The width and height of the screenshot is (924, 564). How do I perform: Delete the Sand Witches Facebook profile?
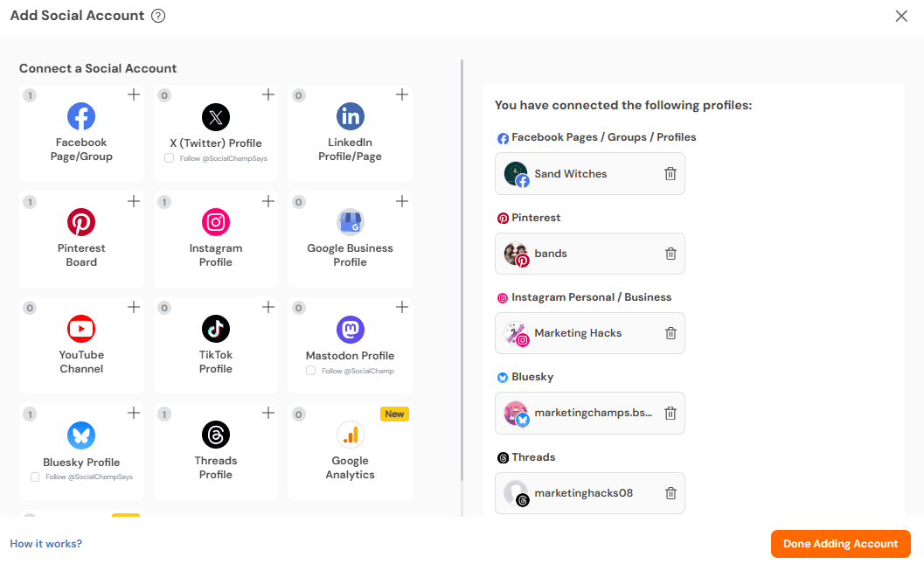point(670,173)
